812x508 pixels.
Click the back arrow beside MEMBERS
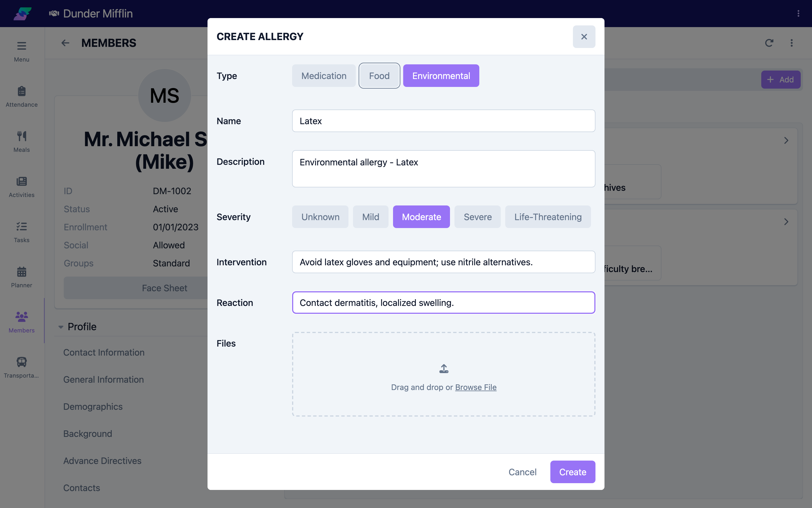(65, 43)
